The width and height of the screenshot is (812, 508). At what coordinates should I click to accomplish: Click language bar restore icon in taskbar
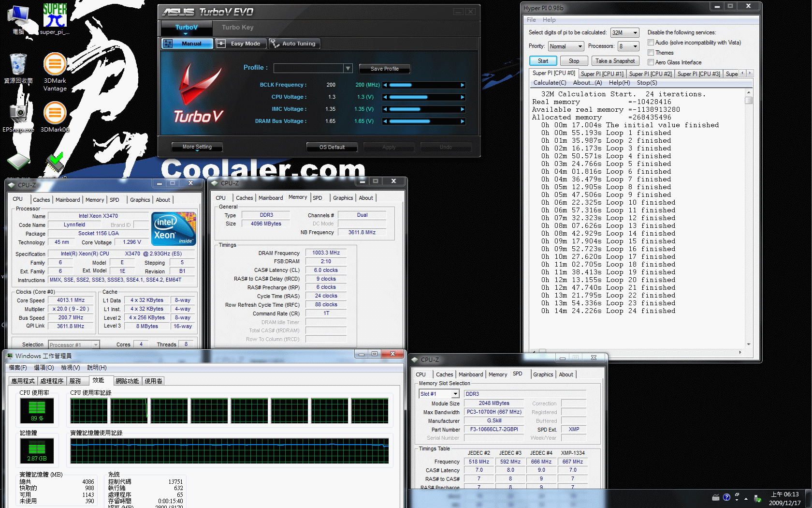[x=737, y=494]
